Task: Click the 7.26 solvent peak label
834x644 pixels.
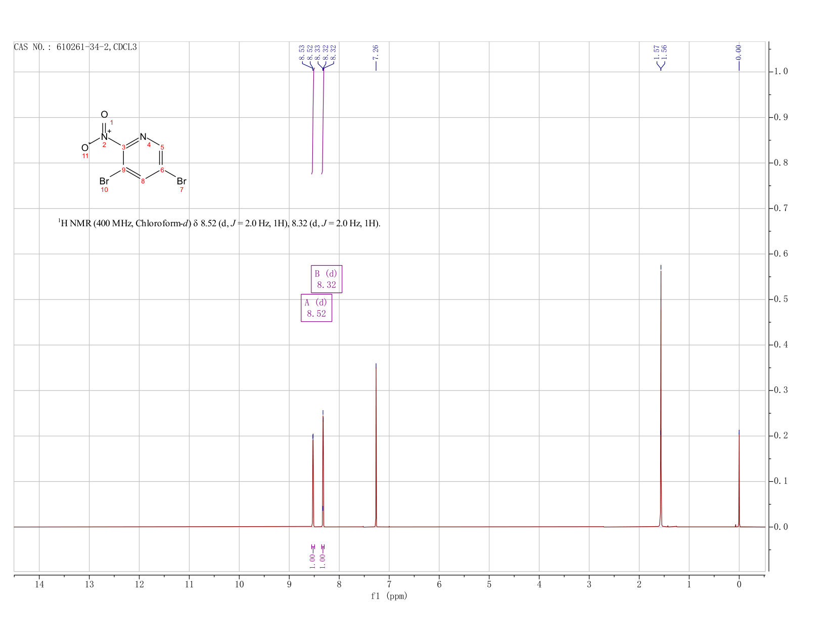Action: [376, 51]
